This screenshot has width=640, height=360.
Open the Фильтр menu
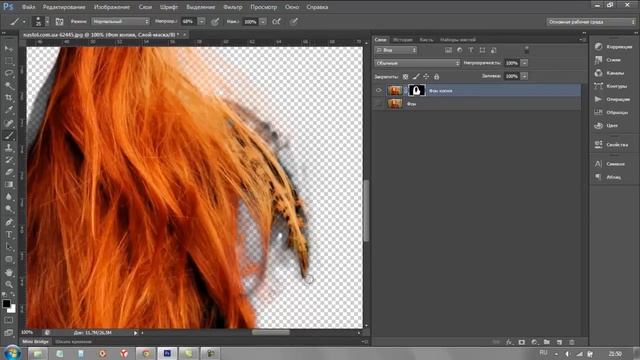pos(233,7)
